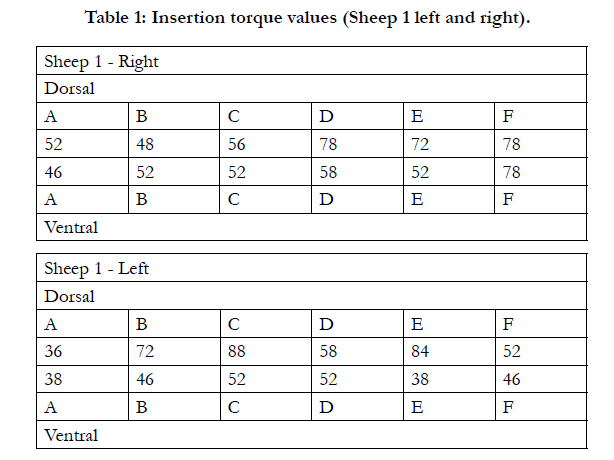This screenshot has width=614, height=460.
Task: Select value 48 under column B in Right table
Action: [145, 144]
